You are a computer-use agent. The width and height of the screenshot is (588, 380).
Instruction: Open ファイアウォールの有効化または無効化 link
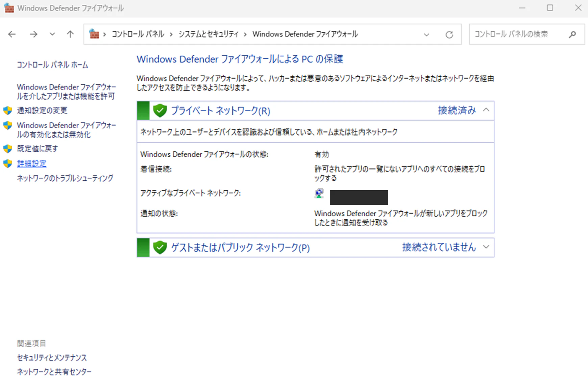(67, 130)
